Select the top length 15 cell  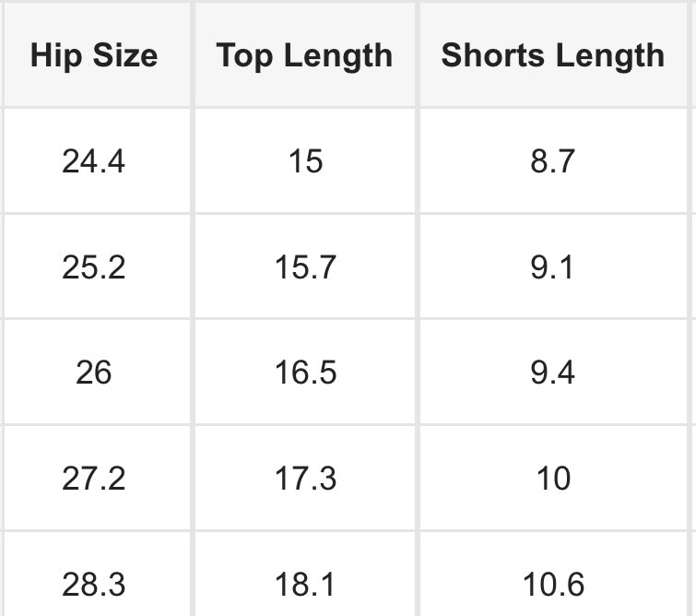tap(305, 161)
